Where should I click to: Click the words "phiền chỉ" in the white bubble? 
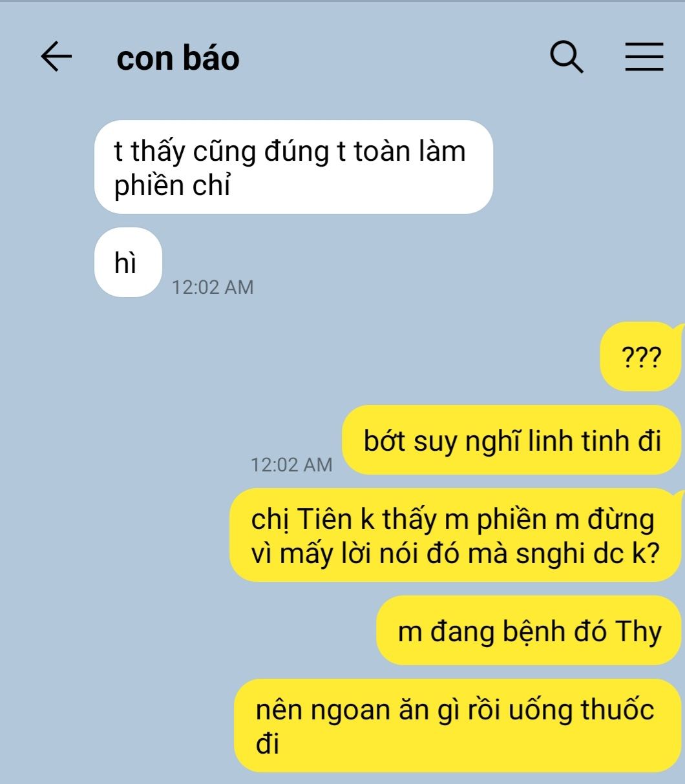click(172, 185)
